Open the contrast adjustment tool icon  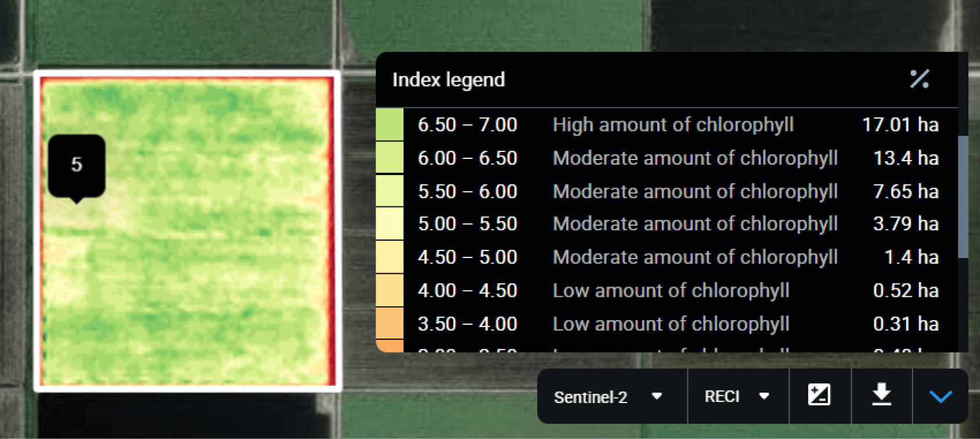click(x=819, y=396)
